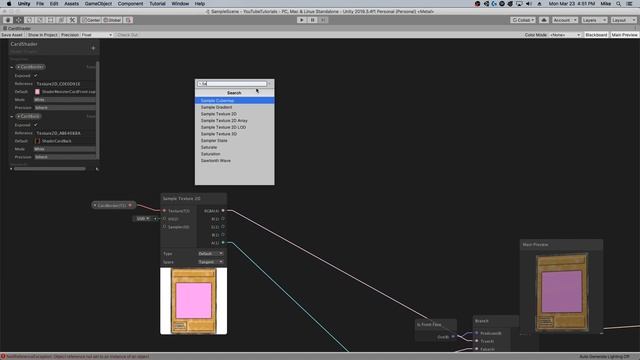Select Sample Texture 2D in search list
The width and height of the screenshot is (640, 360).
(x=235, y=114)
